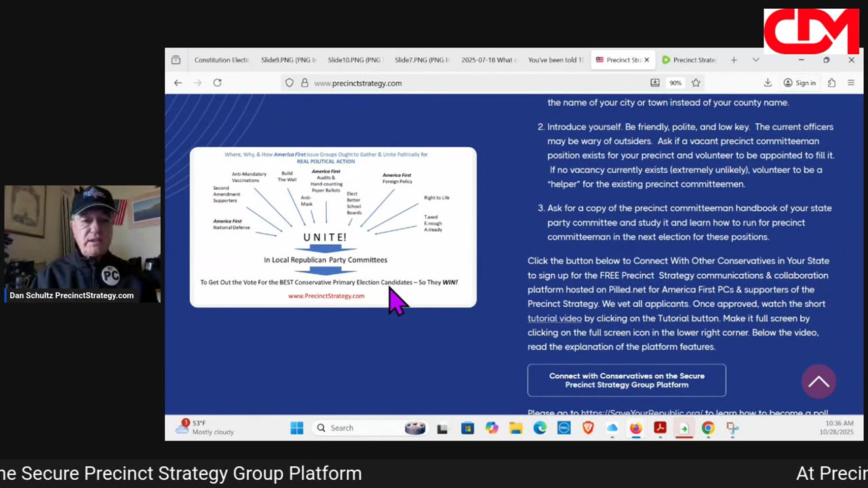Open the SaveYourRepublic.org link
Viewport: 868px width, 488px height.
click(641, 413)
